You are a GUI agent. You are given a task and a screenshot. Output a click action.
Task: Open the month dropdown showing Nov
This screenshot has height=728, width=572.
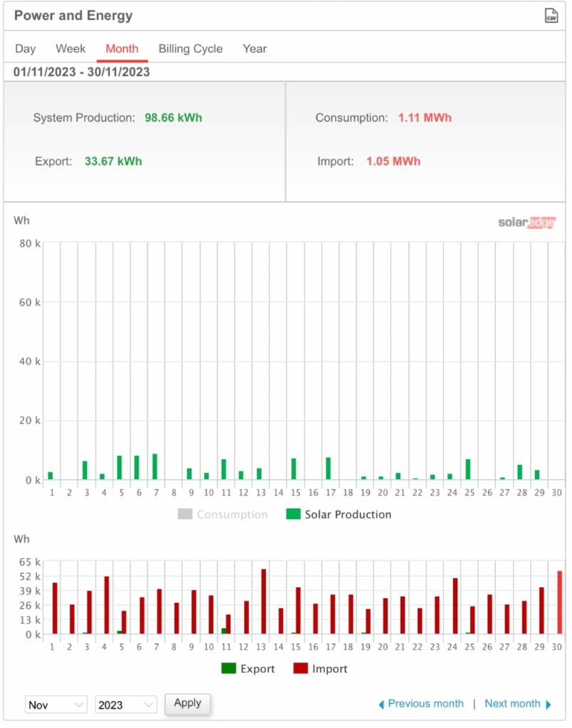point(56,705)
